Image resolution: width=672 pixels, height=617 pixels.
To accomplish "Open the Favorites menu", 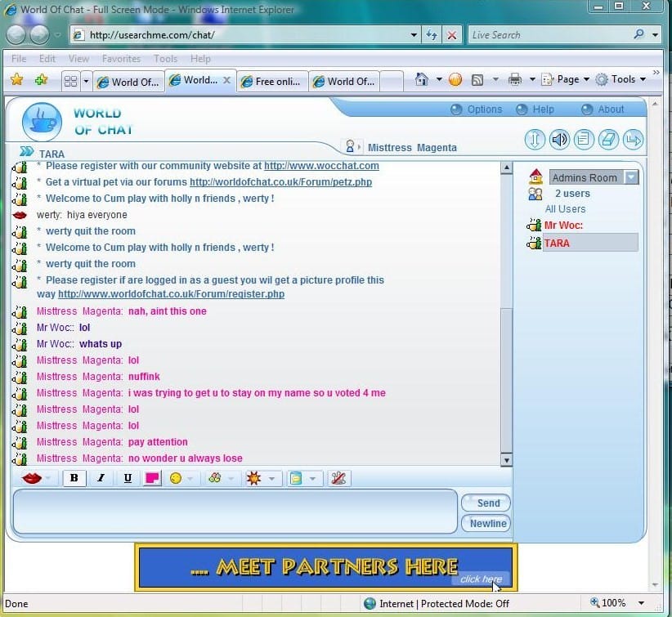I will (x=121, y=59).
